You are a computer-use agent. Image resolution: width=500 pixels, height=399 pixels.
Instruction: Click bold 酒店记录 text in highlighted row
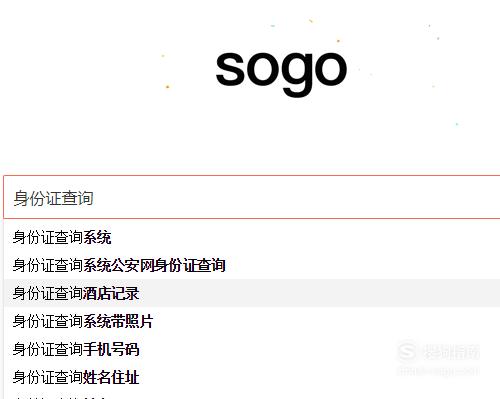(x=111, y=293)
